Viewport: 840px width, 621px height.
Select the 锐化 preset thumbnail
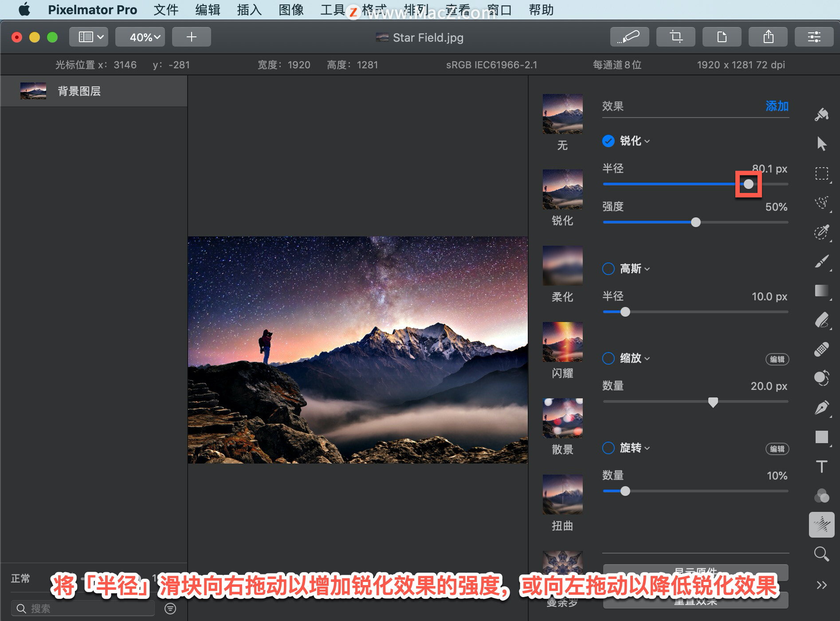[562, 189]
